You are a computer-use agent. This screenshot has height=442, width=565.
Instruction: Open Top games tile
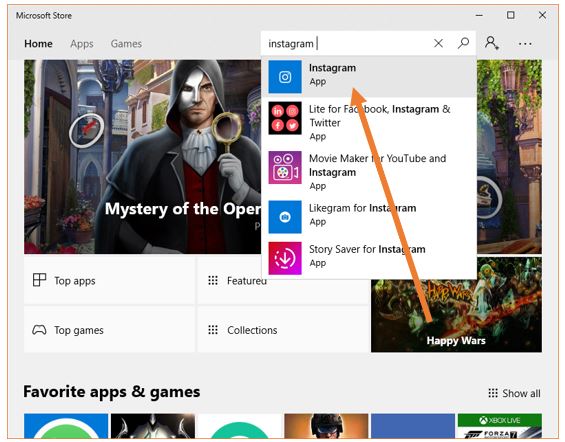110,329
